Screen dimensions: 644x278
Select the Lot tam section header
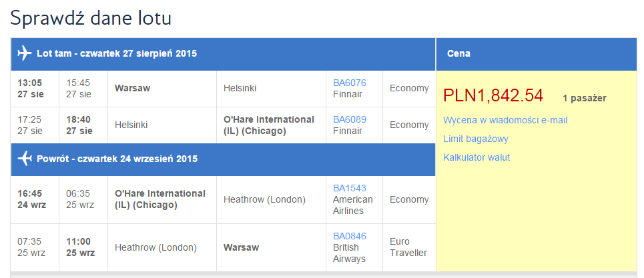point(223,54)
